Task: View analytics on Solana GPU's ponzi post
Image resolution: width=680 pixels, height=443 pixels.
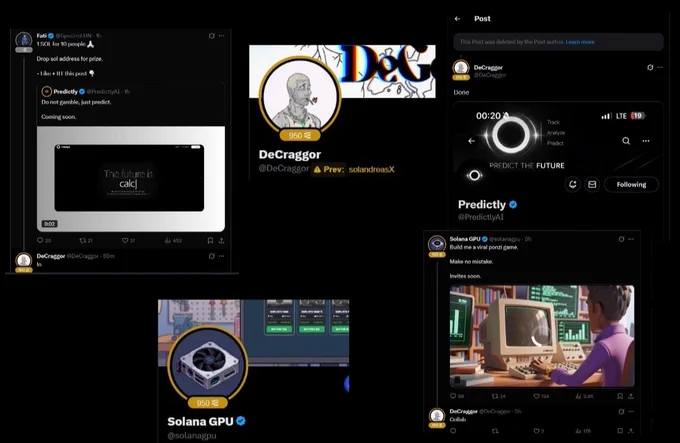Action: (578, 396)
